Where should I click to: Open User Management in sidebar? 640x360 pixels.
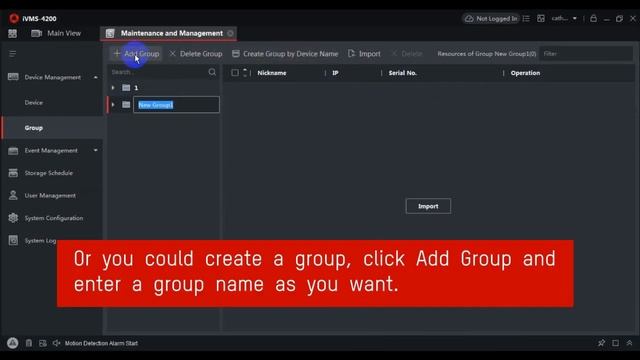click(50, 196)
